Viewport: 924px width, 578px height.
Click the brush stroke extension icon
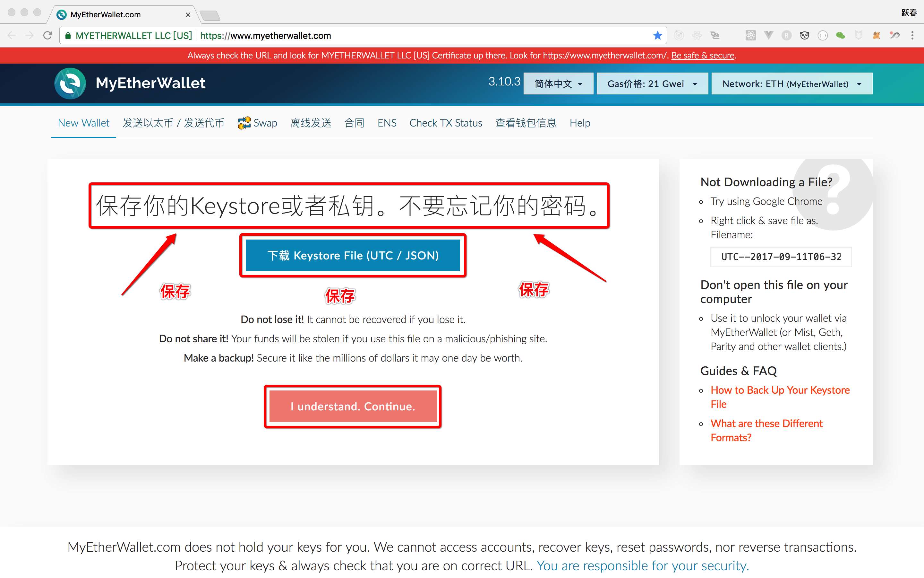tap(894, 36)
